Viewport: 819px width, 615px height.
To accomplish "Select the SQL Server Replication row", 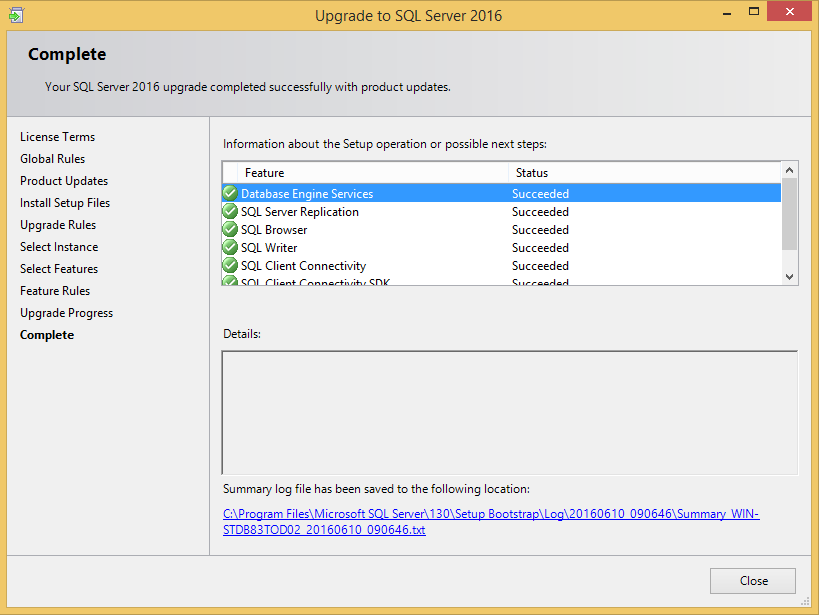I will pos(501,212).
